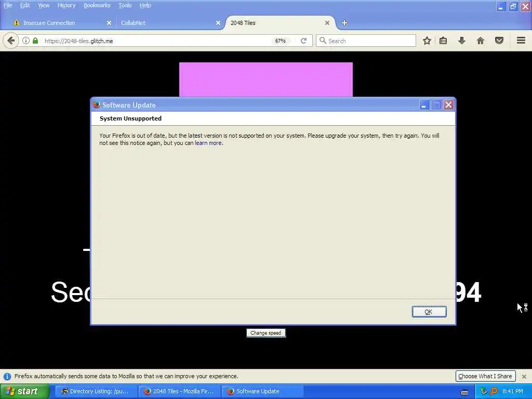This screenshot has width=532, height=399.
Task: Go to the Firefox home page icon
Action: point(481,41)
